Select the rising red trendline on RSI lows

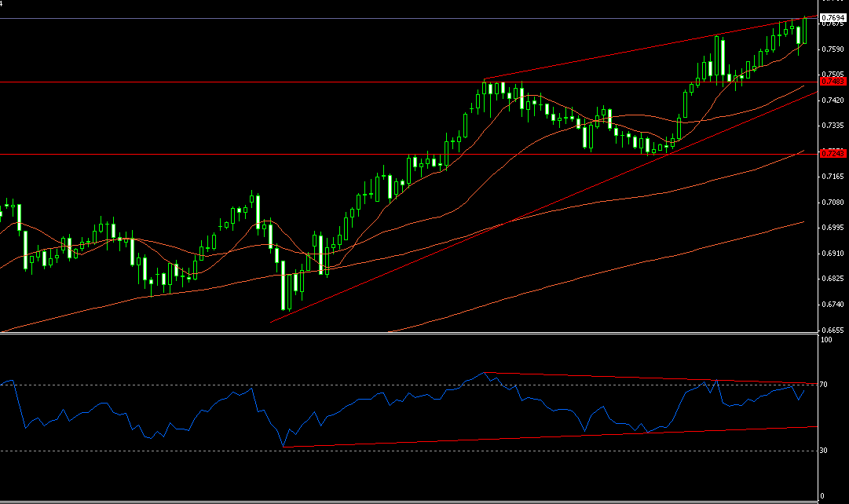point(550,436)
